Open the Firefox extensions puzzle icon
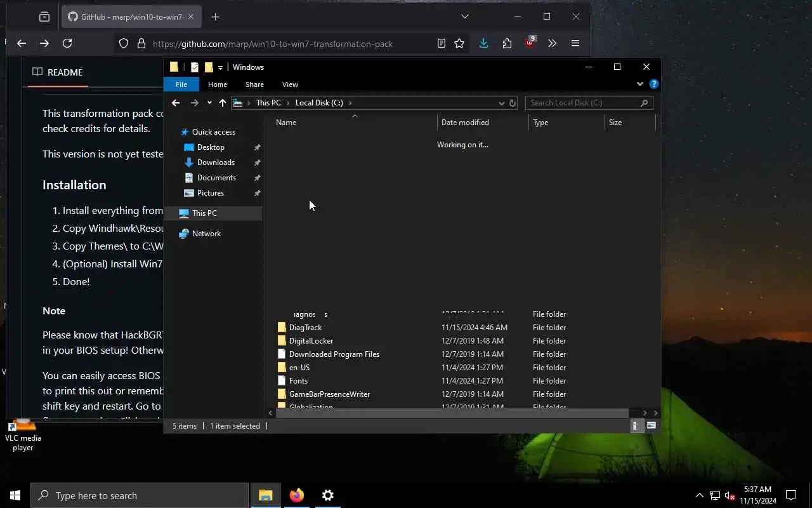Screen dimensions: 812x508 click(507, 43)
